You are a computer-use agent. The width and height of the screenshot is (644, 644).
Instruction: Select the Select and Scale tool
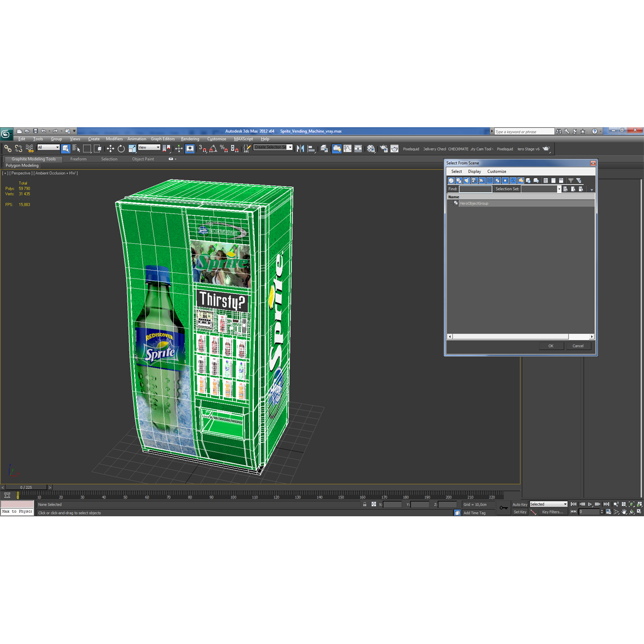coord(132,148)
